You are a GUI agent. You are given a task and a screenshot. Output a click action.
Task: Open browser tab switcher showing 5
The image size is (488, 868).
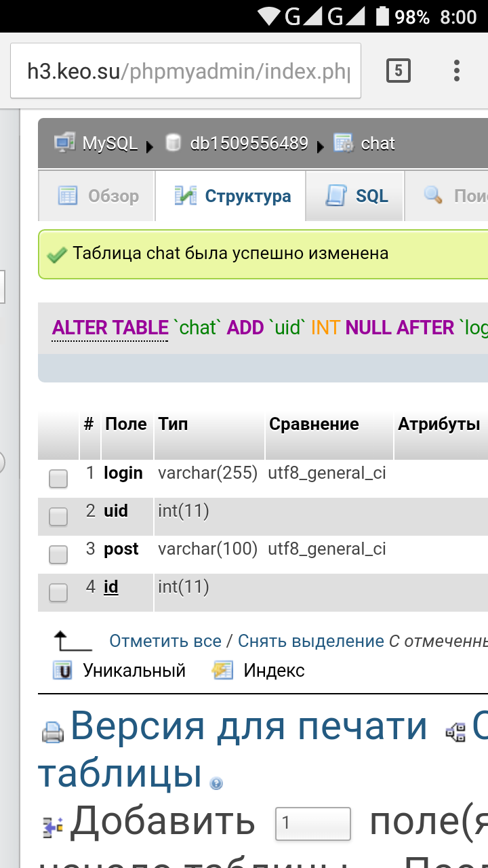coord(398,71)
